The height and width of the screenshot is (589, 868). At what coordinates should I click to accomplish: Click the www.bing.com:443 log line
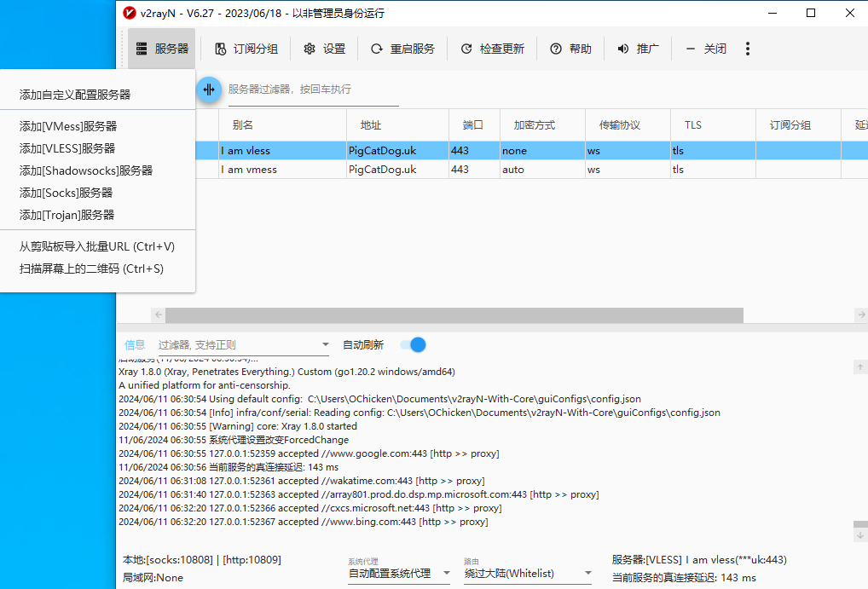point(304,522)
